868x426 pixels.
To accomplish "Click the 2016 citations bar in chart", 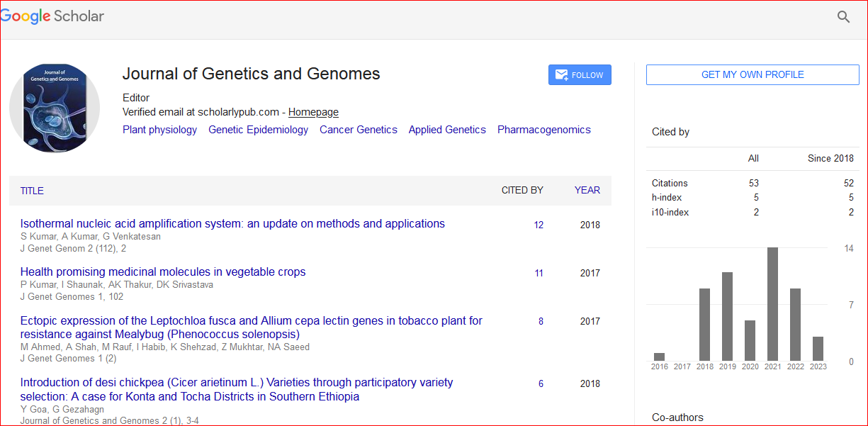I will 659,357.
